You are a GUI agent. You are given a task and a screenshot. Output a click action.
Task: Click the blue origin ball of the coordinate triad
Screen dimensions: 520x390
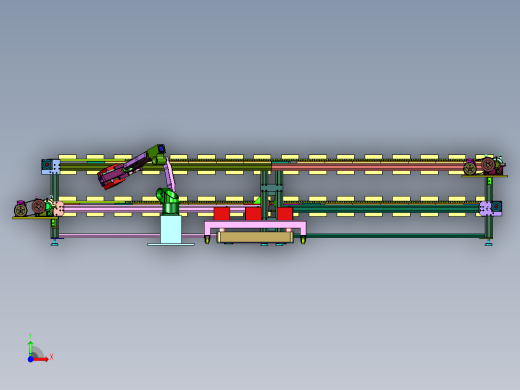click(x=30, y=359)
